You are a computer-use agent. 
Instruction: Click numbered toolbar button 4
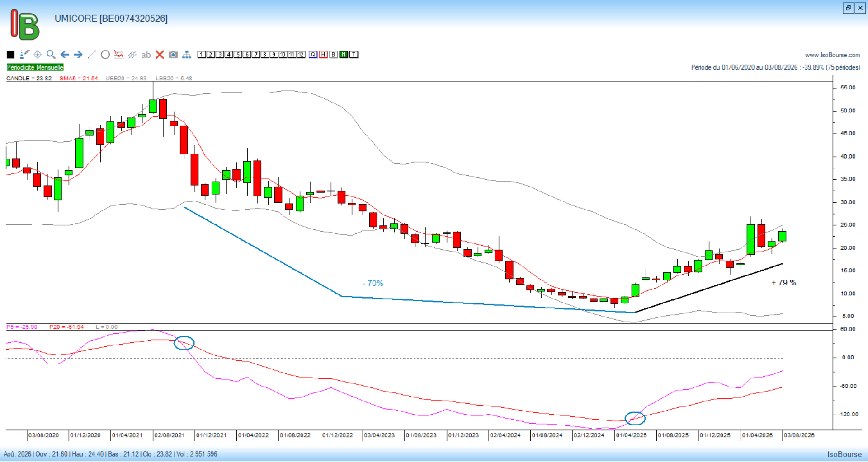229,55
